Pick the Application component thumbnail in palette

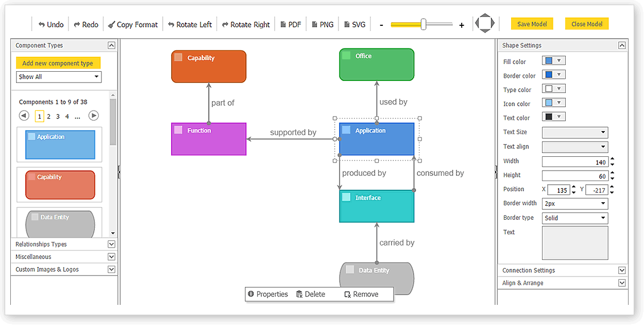[x=60, y=144]
